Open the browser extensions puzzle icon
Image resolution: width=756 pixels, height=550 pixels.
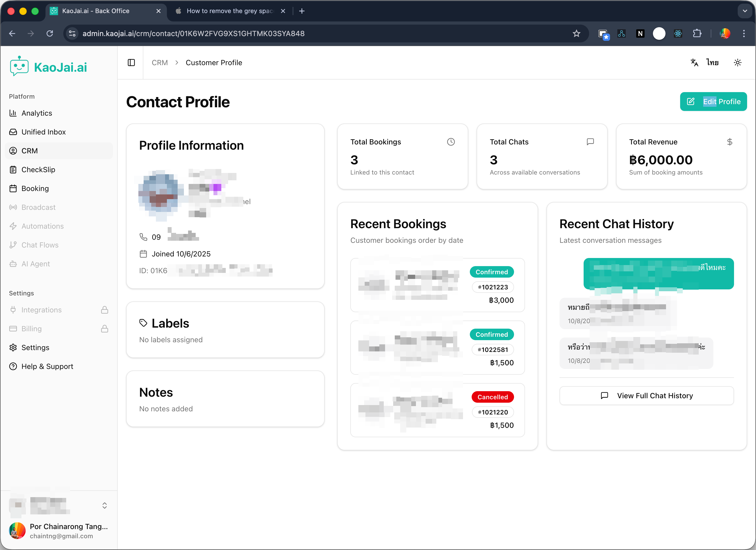coord(697,34)
